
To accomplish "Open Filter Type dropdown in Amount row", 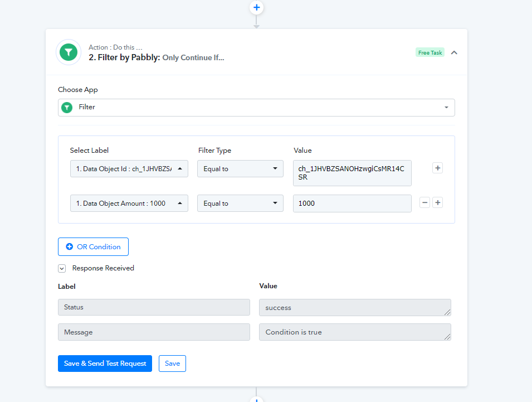I will coord(240,204).
